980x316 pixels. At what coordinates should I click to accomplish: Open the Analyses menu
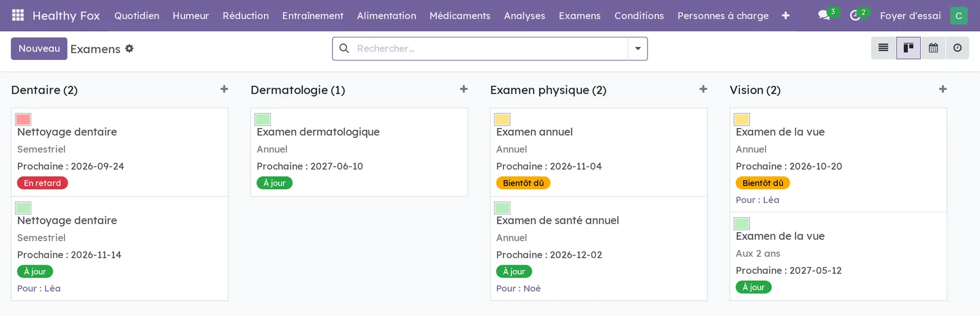point(524,15)
